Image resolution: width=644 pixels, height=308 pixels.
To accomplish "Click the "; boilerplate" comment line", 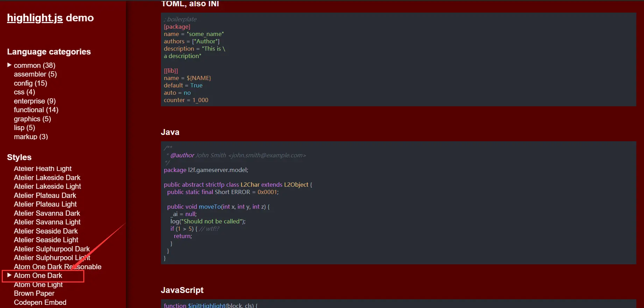I will click(x=180, y=19).
